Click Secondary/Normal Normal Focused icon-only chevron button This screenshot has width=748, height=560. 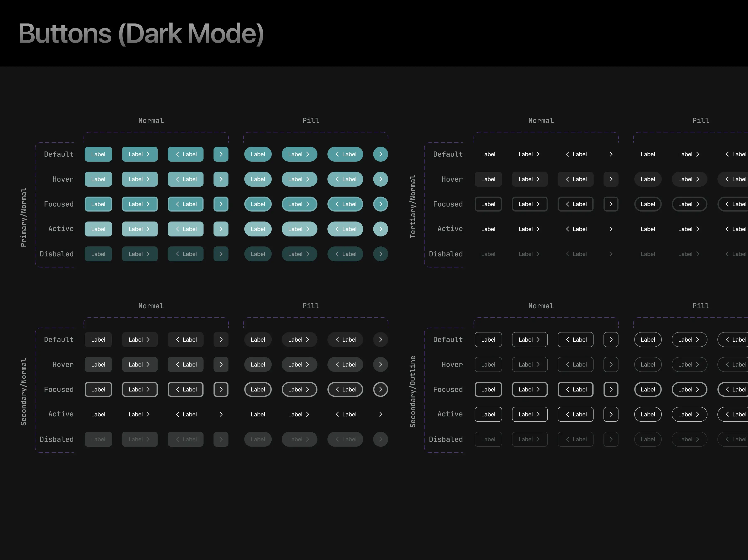pos(221,389)
